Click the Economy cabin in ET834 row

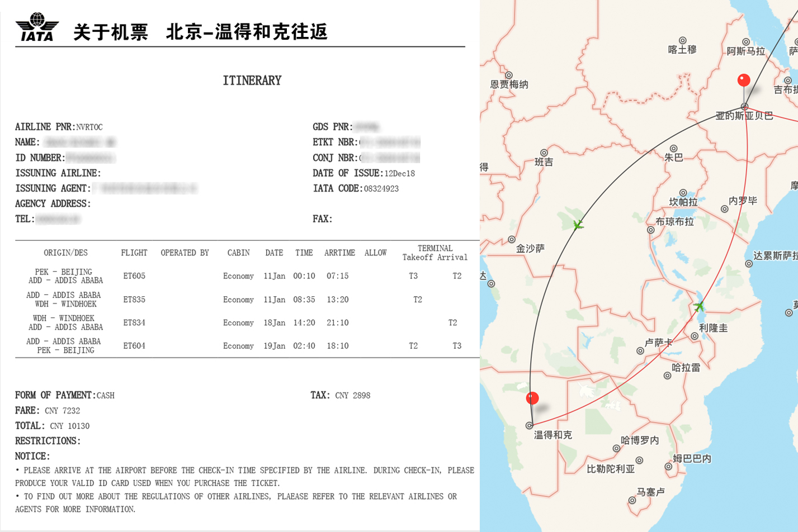(x=239, y=322)
